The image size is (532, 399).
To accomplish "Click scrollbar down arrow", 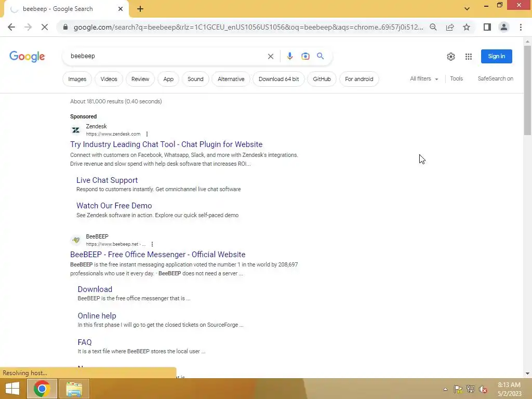I will click(x=527, y=374).
